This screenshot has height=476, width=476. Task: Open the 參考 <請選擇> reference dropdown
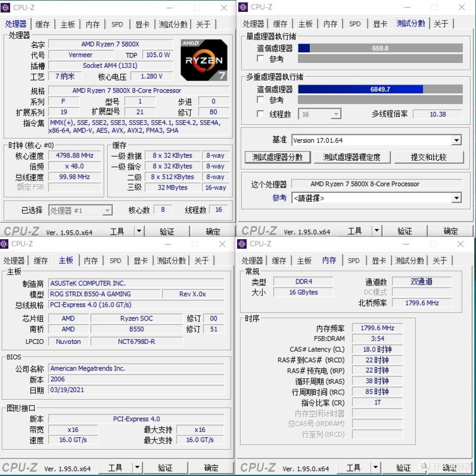tap(456, 198)
